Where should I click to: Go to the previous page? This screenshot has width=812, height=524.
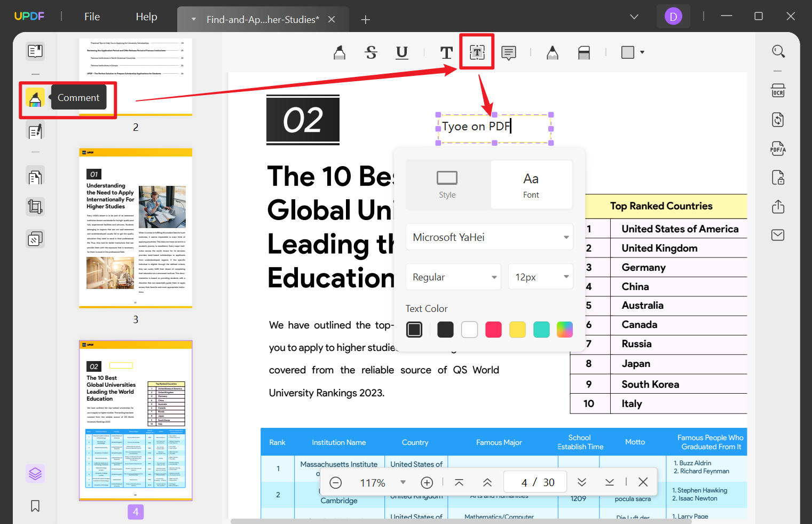click(x=487, y=483)
